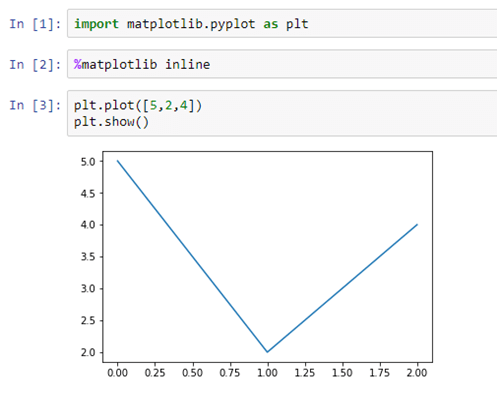Click the In [1]: prompt label

pyautogui.click(x=35, y=24)
